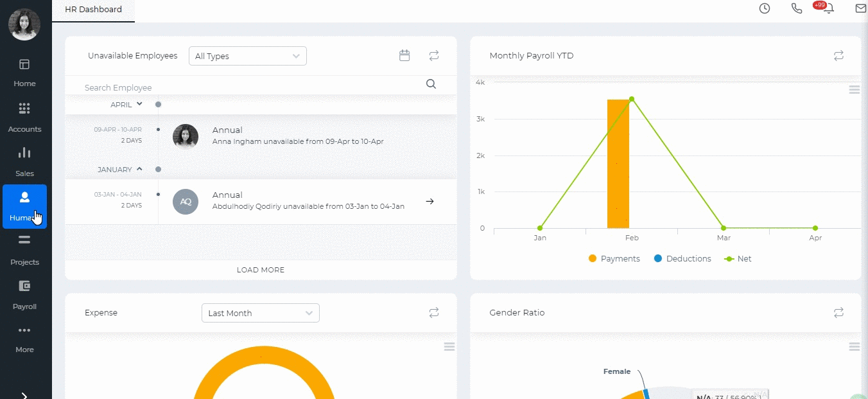The image size is (868, 399).
Task: Open the Payroll module icon
Action: coord(24,286)
